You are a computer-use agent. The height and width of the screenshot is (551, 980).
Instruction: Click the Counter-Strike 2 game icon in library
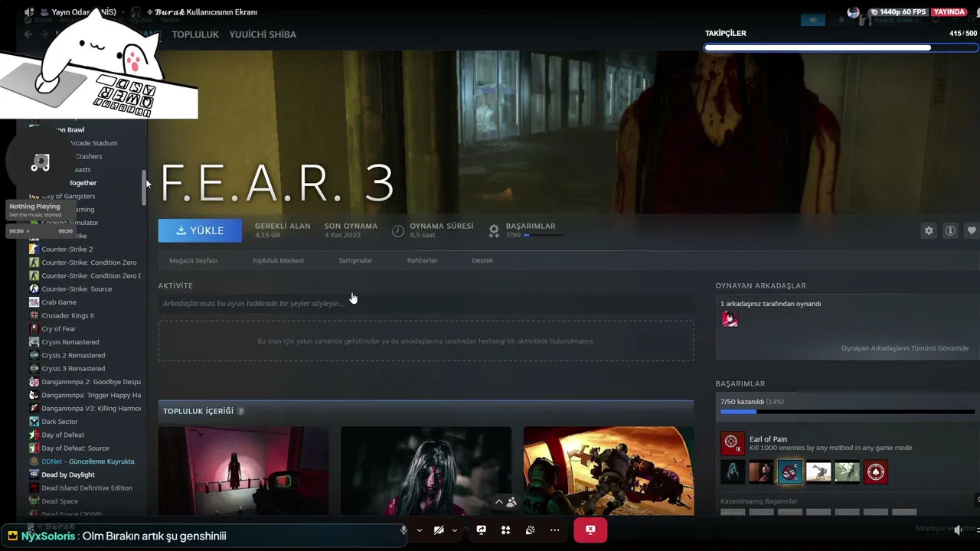tap(34, 249)
